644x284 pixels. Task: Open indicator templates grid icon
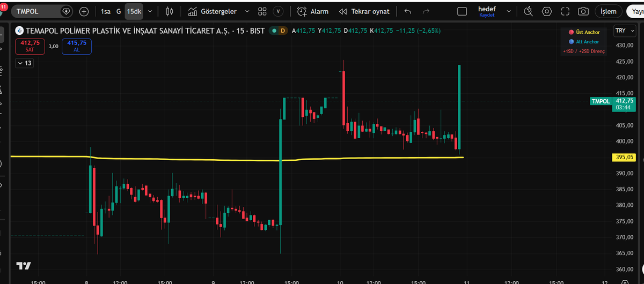point(262,11)
